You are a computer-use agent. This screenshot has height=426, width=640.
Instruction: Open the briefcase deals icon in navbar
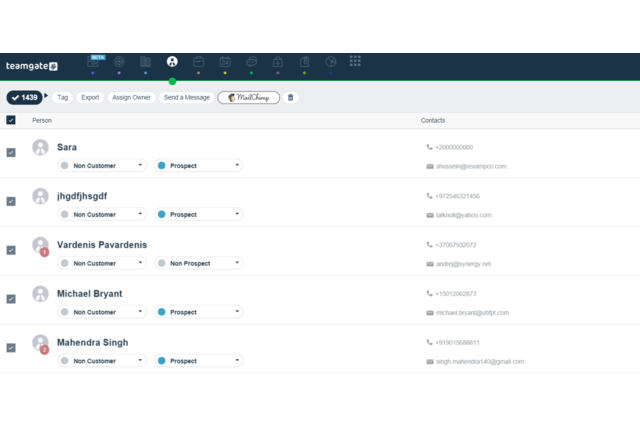point(199,62)
